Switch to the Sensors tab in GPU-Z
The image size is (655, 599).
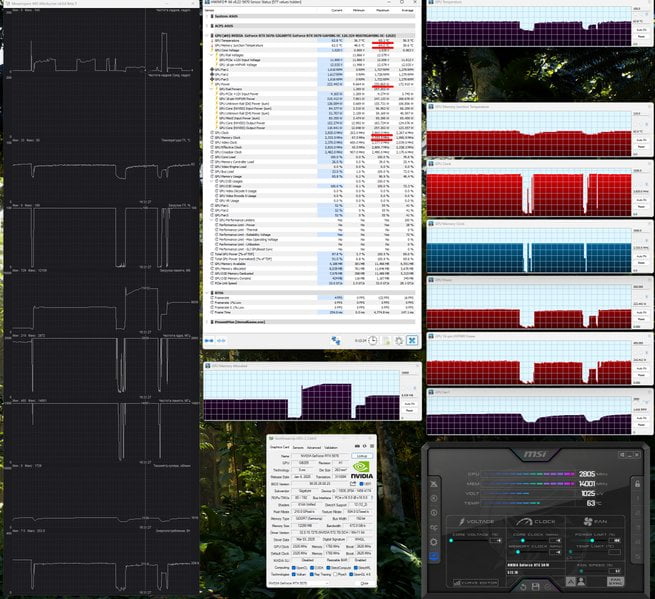pyautogui.click(x=298, y=448)
